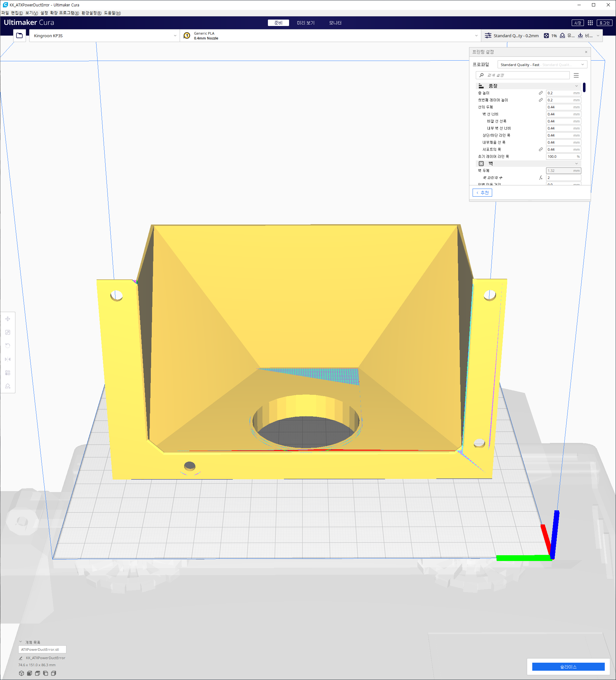616x680 pixels.
Task: Open the Kingroon KP3S printer dropdown
Action: click(105, 35)
